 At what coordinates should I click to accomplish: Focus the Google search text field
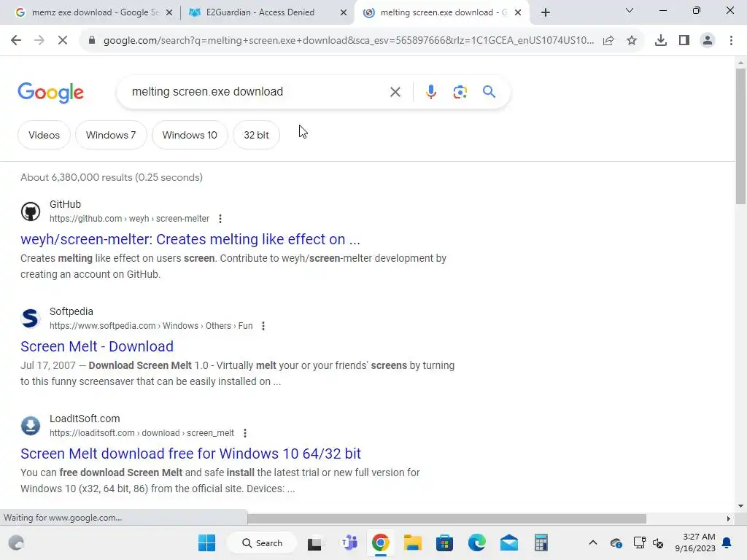tap(258, 91)
